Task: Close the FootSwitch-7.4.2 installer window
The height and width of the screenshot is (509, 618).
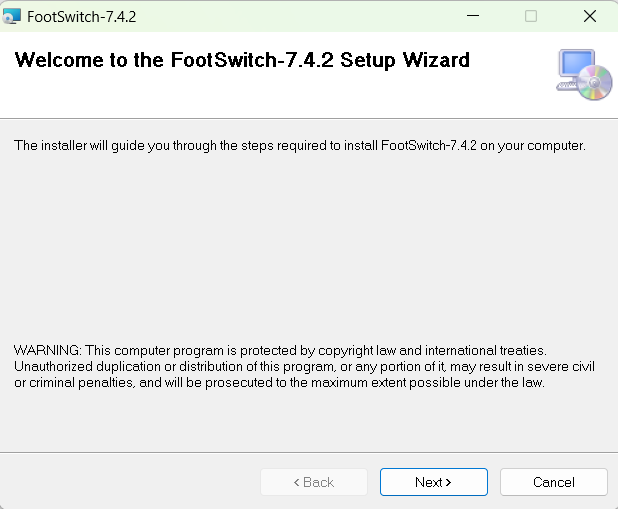Action: click(x=590, y=16)
